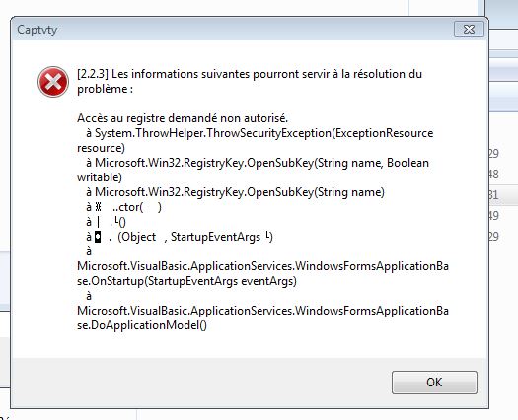518x420 pixels.
Task: Select the highlighted background row ending in 31
Action: 503,195
